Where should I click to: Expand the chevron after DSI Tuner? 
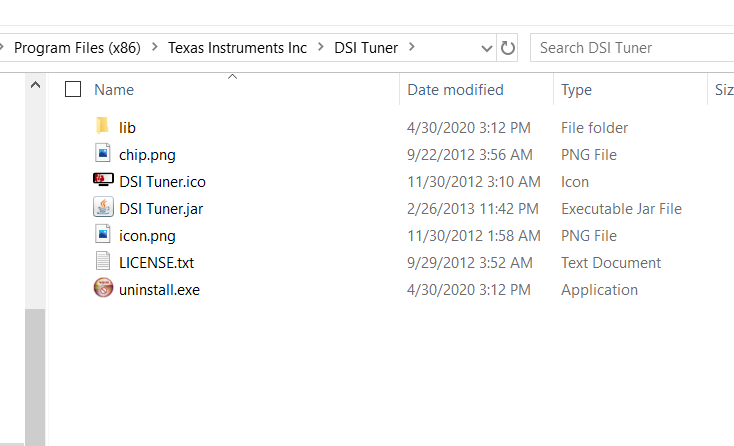pos(411,47)
